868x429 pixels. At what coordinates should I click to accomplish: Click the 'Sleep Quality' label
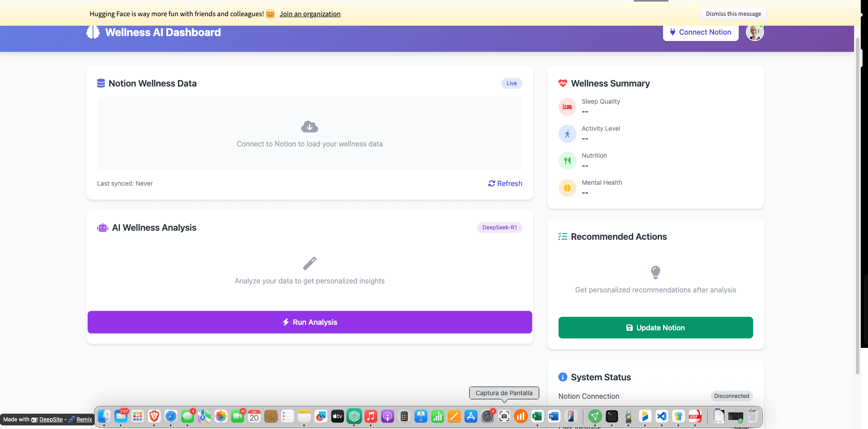tap(601, 101)
